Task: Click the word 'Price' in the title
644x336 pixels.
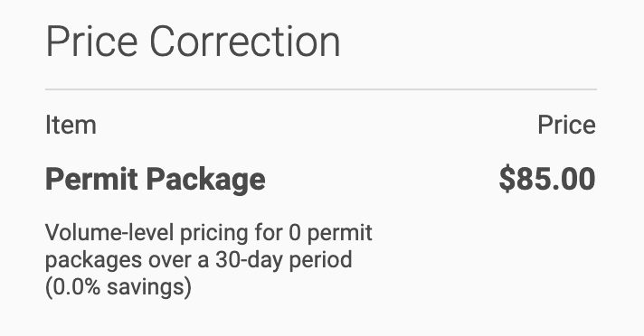Action: point(91,42)
